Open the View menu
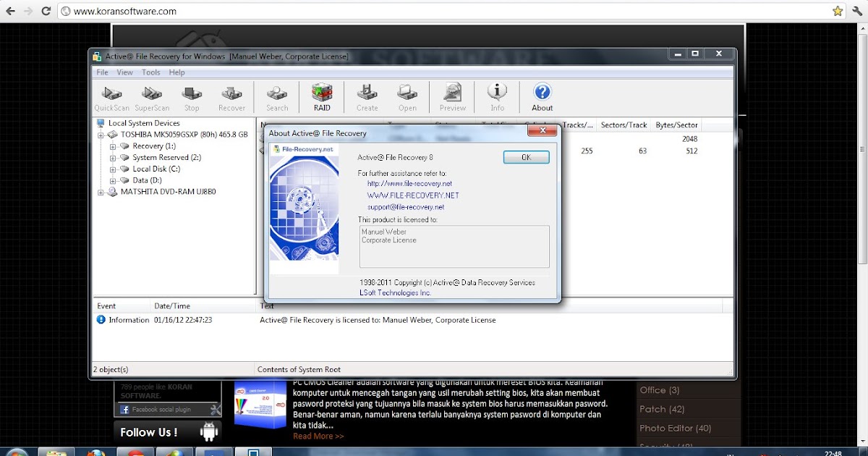 pyautogui.click(x=124, y=72)
